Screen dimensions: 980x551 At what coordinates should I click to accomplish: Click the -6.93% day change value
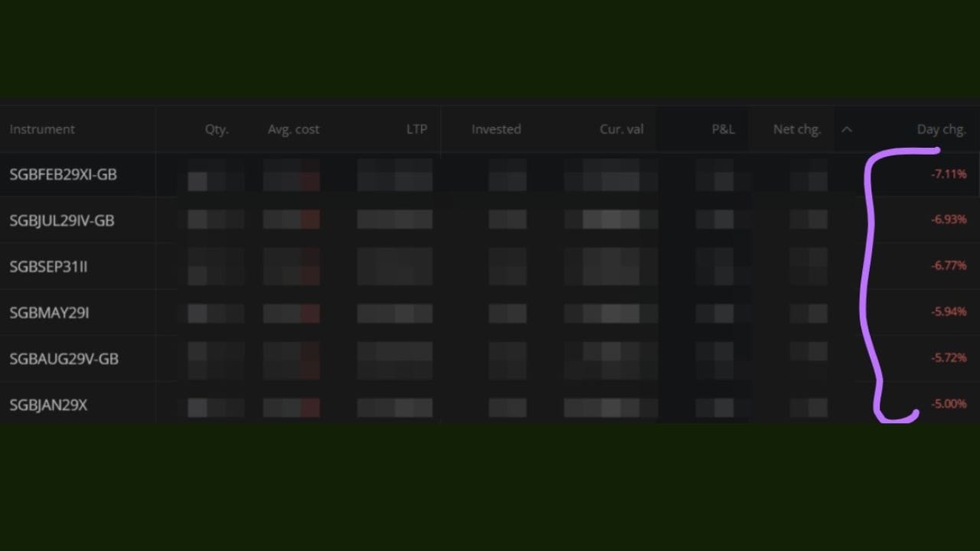(x=948, y=220)
